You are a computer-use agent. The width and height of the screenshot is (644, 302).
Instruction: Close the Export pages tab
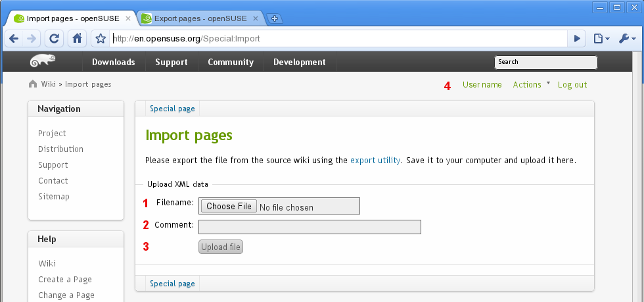(256, 18)
